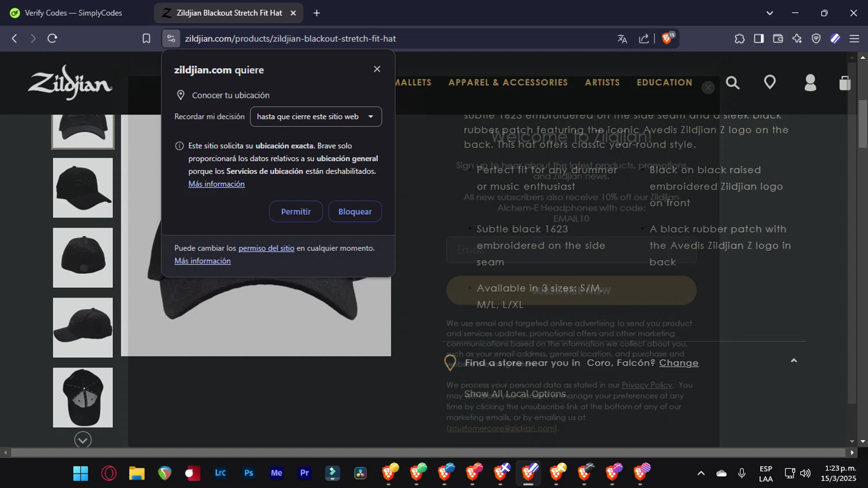Click the Privacy Policy link
The width and height of the screenshot is (868, 488).
pos(646,385)
